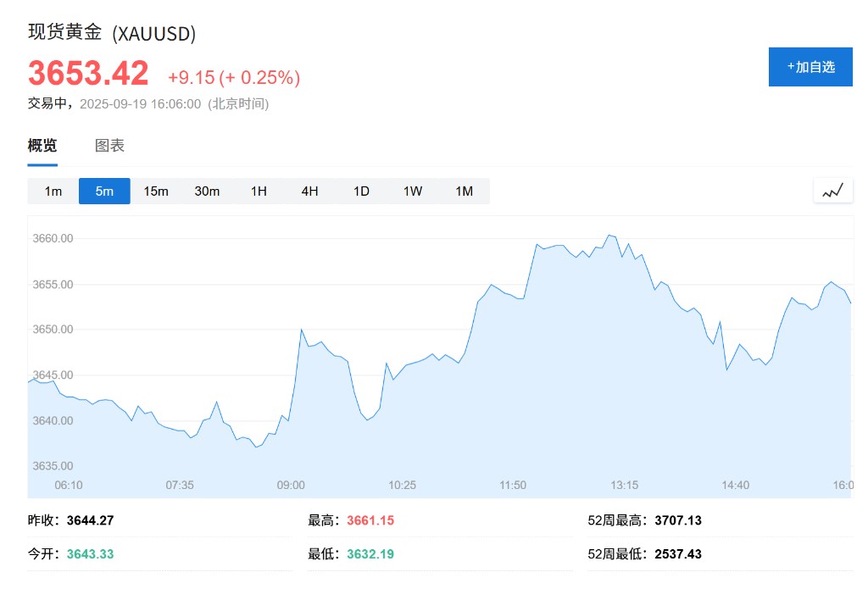
Task: Click the 09:00 time axis label
Action: pos(291,485)
